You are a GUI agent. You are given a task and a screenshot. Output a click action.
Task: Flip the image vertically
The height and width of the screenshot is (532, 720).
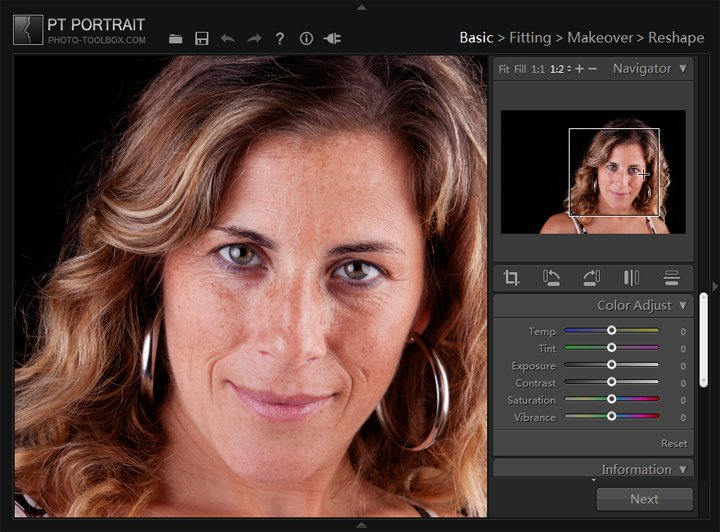click(671, 277)
